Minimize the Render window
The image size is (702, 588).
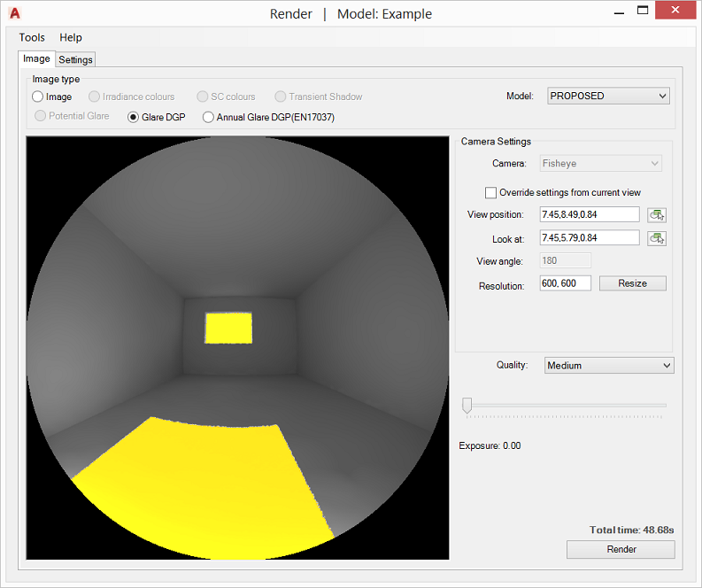617,12
